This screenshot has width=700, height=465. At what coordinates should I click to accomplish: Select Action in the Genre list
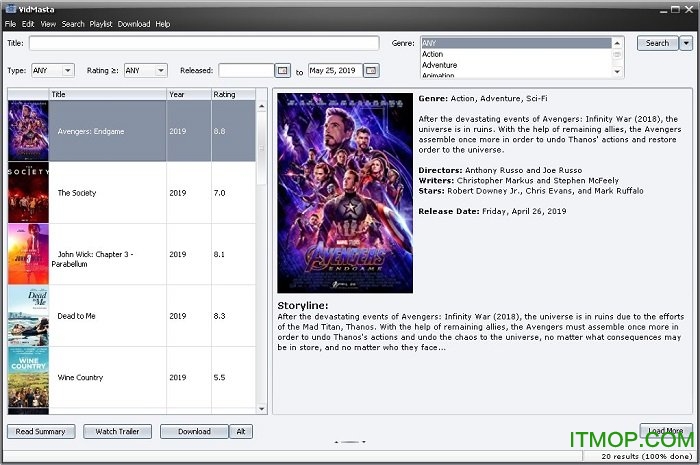click(x=516, y=54)
